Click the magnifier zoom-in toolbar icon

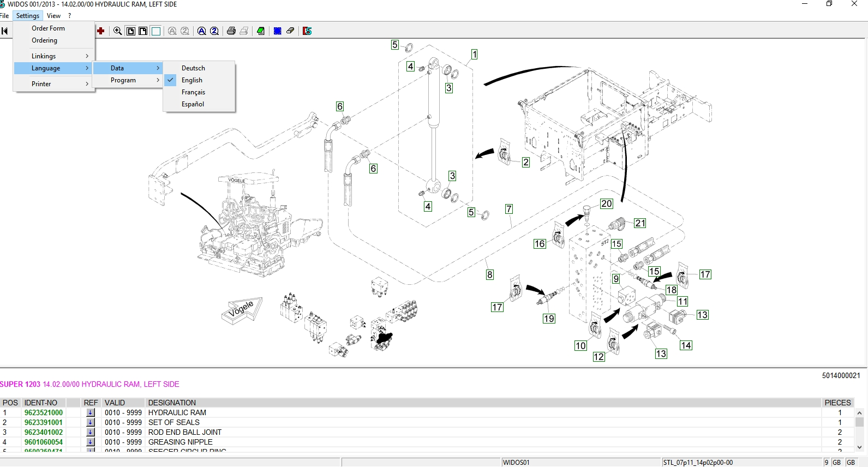tap(117, 31)
